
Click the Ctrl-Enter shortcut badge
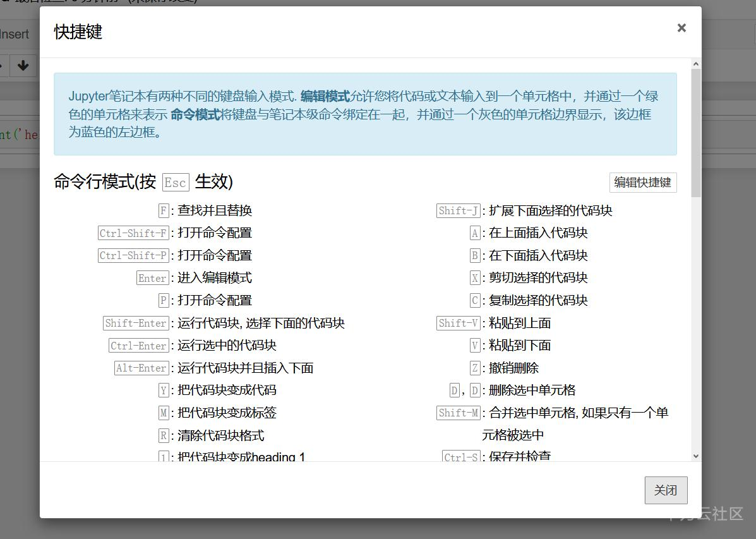(x=138, y=345)
